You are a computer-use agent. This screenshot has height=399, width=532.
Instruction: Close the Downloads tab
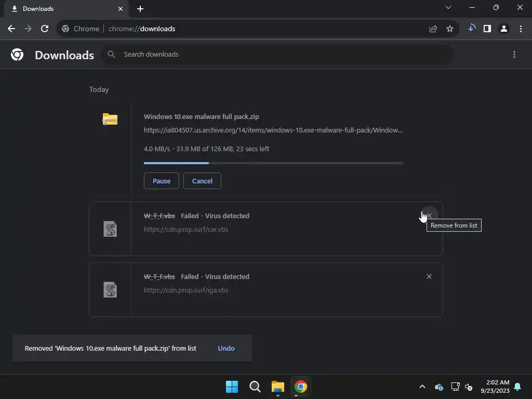(121, 9)
